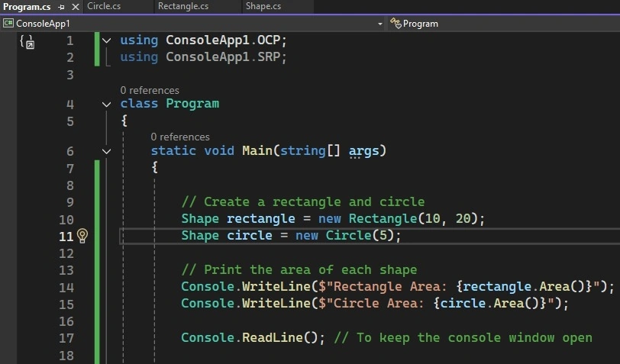Click line number 14 in the margin
This screenshot has width=620, height=364.
coord(66,288)
